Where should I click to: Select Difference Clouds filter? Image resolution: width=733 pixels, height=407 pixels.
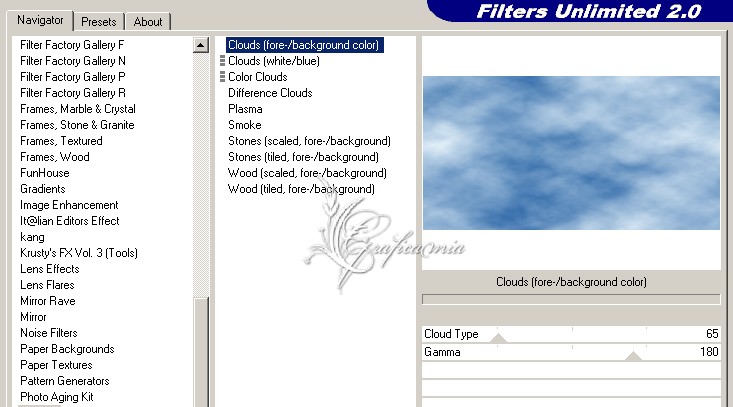(270, 93)
